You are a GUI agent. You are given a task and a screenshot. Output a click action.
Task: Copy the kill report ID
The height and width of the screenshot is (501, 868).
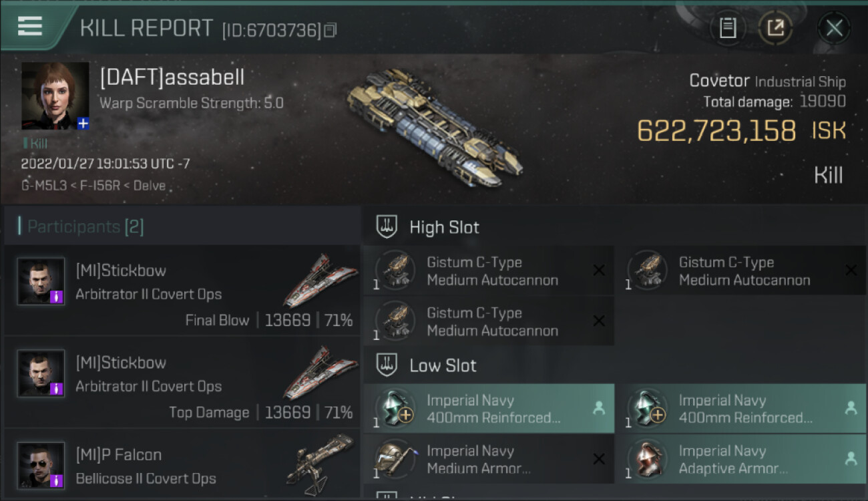click(331, 30)
